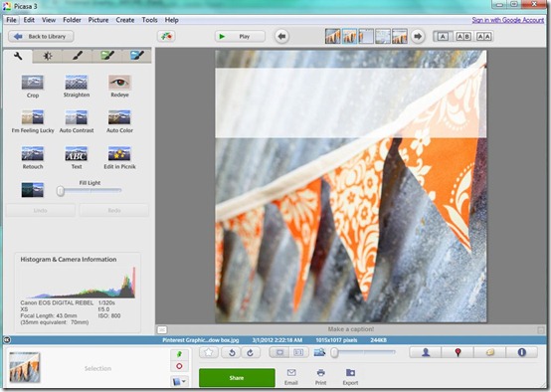Open the Places red pin panel

[x=458, y=352]
